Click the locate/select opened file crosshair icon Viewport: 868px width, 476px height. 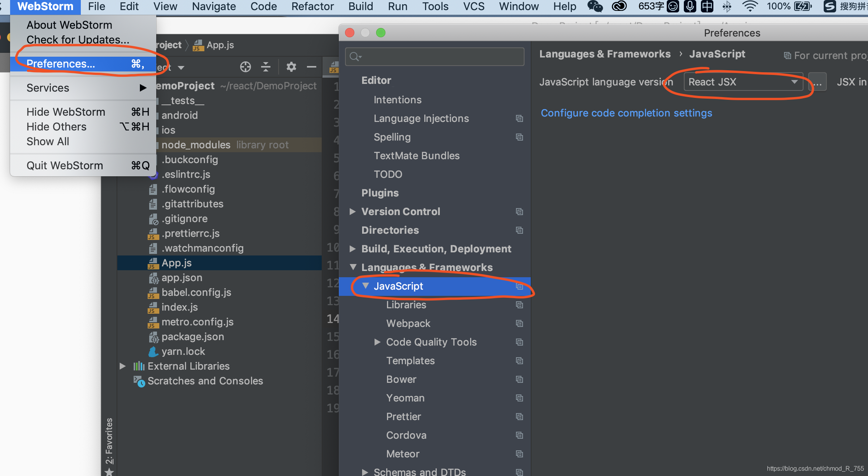pos(245,67)
